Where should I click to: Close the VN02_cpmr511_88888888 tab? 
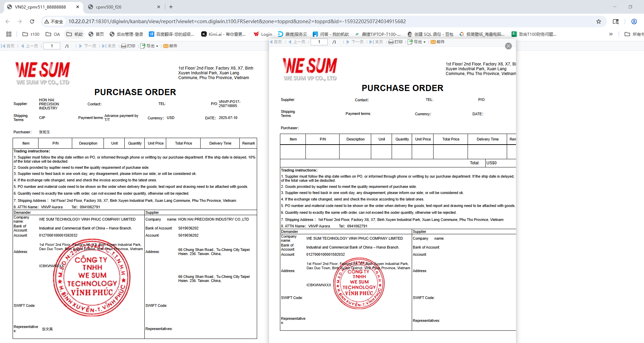[x=78, y=7]
